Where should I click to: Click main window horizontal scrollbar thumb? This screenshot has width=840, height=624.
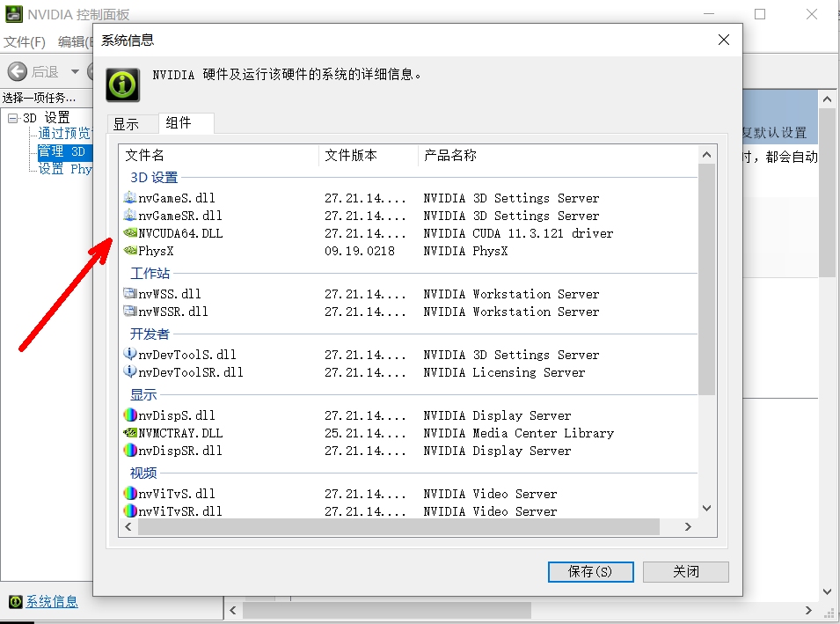(387, 610)
